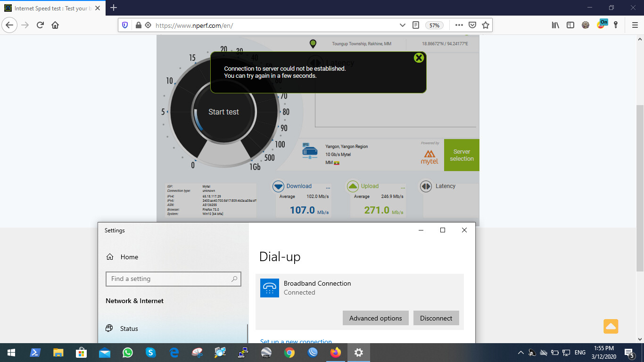Click the Find a setting search box
The image size is (644, 362).
click(x=173, y=279)
